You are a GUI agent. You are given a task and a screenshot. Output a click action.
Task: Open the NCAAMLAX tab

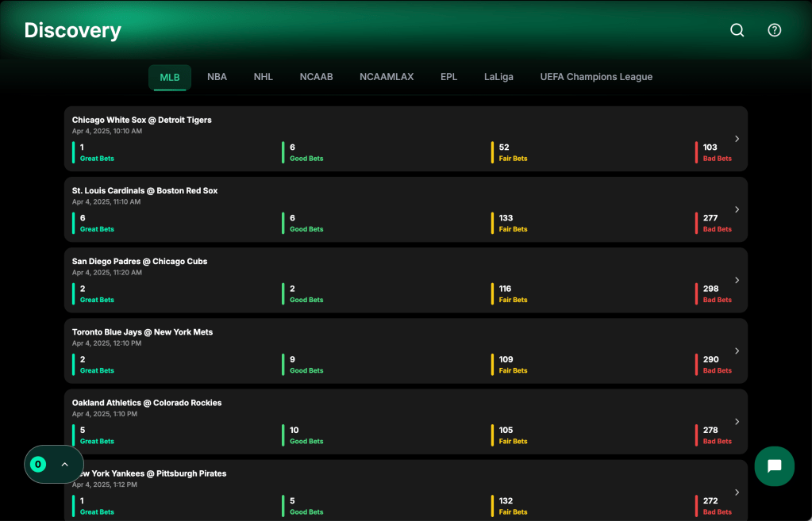coord(387,77)
